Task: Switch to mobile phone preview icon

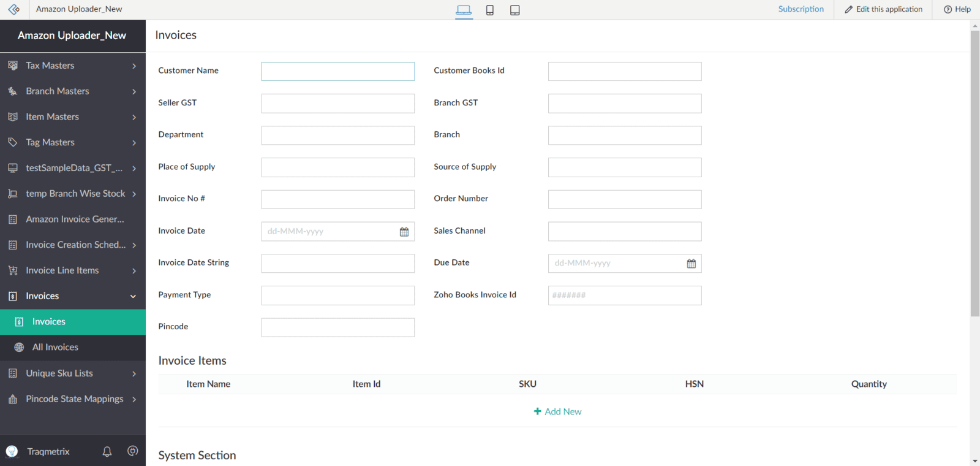Action: (x=490, y=10)
